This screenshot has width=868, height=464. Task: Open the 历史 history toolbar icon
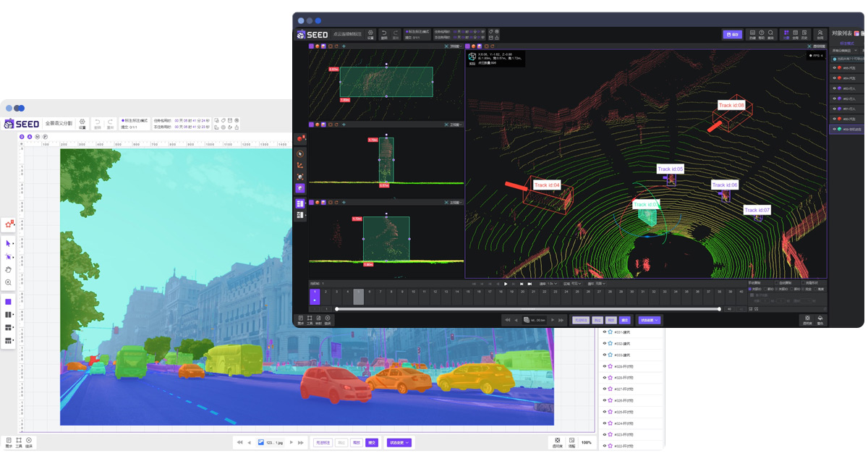(x=804, y=34)
